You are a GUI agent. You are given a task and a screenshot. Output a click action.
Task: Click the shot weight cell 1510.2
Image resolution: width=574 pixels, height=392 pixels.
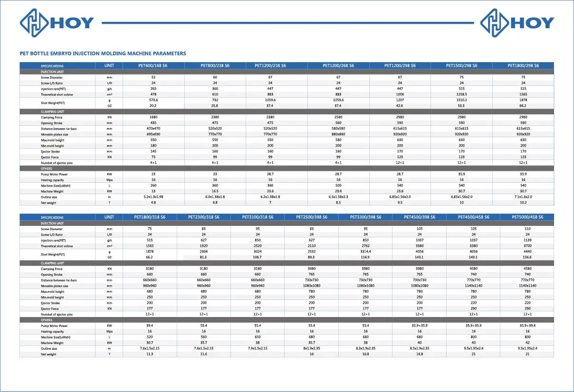[461, 100]
